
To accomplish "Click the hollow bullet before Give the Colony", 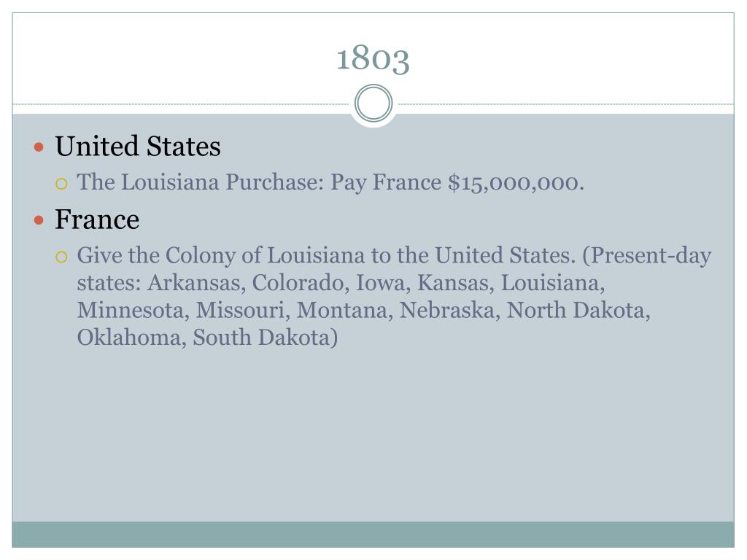I will 61,257.
